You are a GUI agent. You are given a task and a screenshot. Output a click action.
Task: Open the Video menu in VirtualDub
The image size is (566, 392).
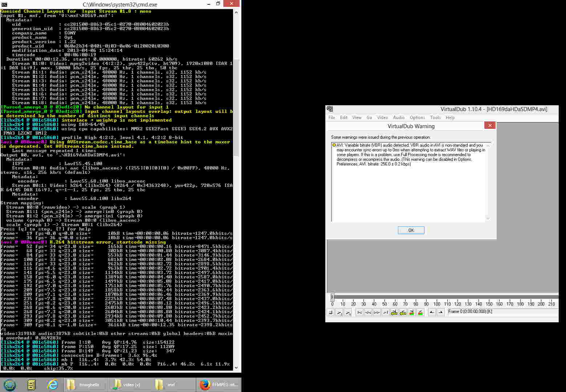[383, 118]
